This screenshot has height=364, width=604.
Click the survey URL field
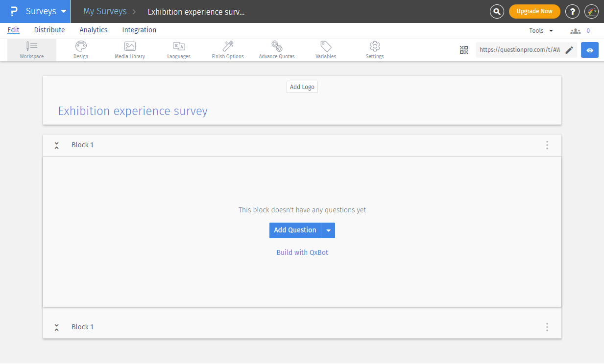point(519,49)
